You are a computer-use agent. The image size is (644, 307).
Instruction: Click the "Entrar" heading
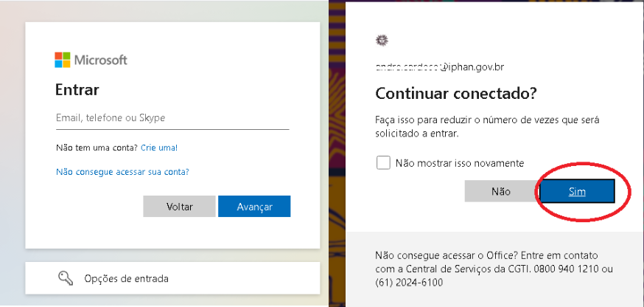pos(77,90)
